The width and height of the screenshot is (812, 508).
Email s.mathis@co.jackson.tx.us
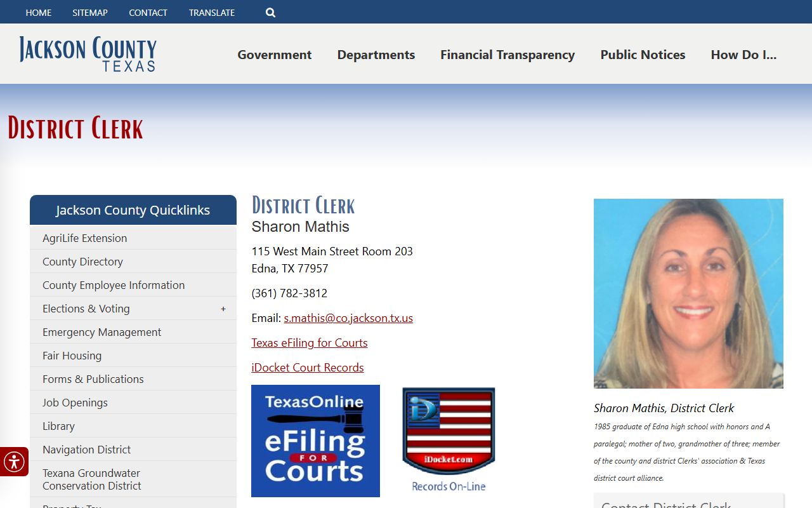click(x=348, y=318)
